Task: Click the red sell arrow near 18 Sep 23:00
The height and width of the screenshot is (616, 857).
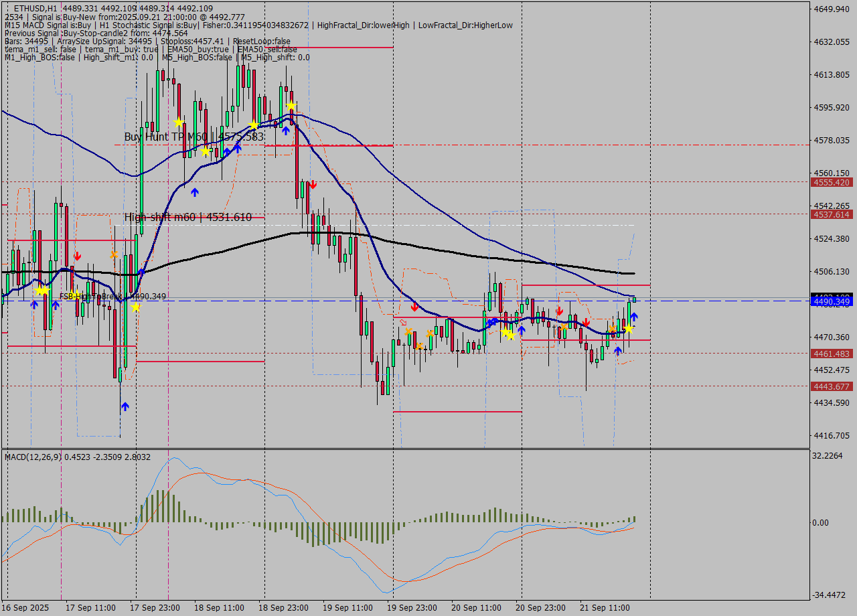Action: point(313,185)
